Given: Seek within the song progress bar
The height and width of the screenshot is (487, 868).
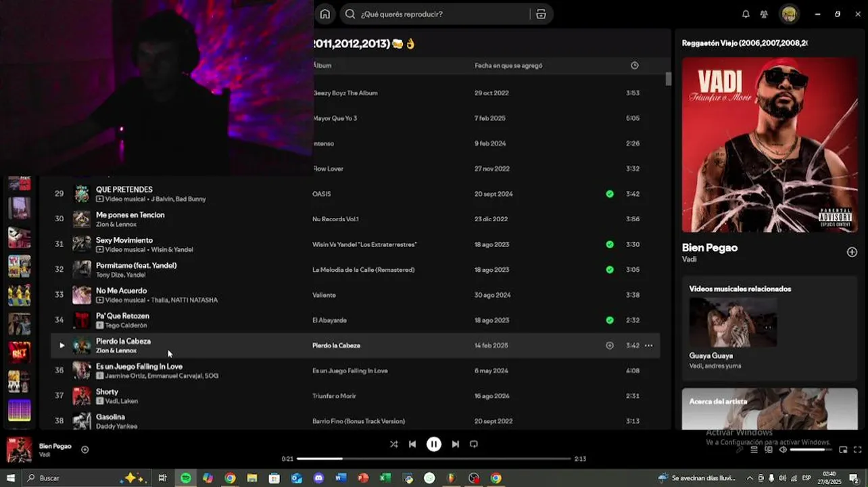Looking at the screenshot, I should tap(434, 459).
